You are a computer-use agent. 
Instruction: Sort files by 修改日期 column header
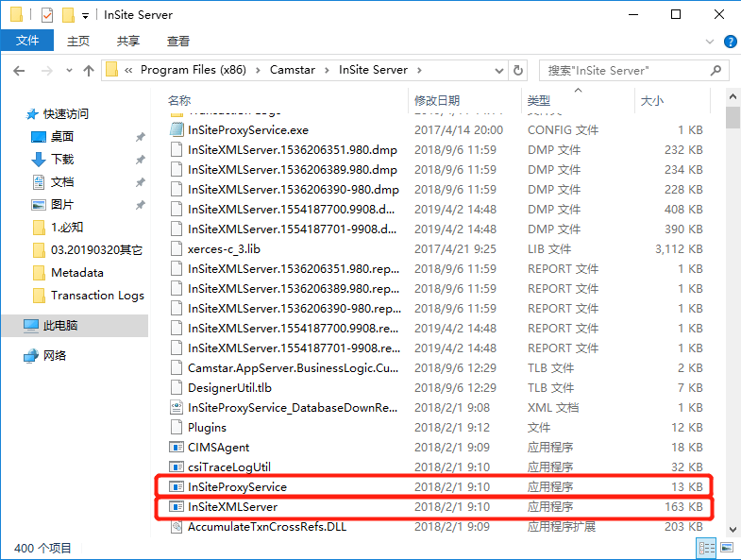(437, 100)
